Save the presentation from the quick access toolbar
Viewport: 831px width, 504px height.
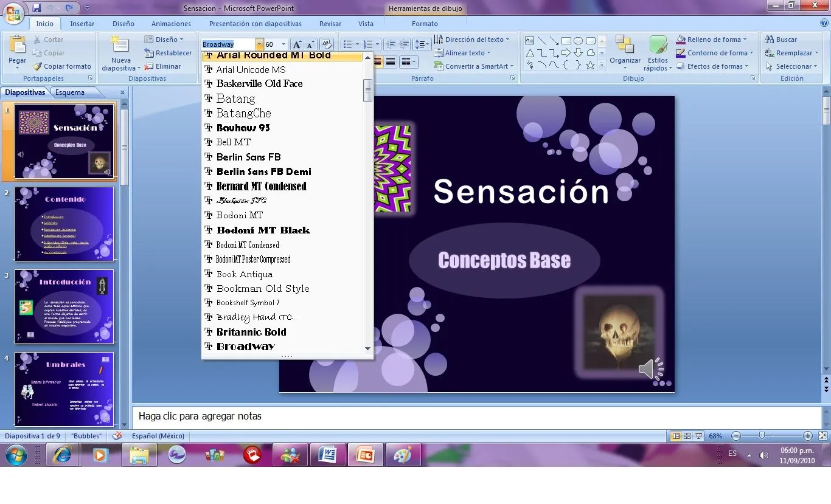coord(37,9)
